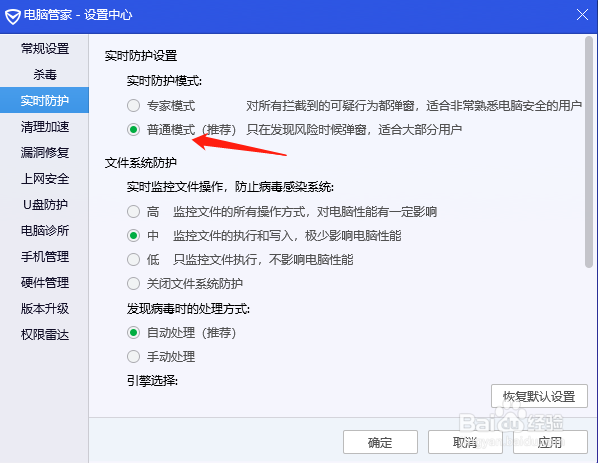Click the 实时防护模式: label
Viewport: 598px width, 463px height.
(164, 81)
